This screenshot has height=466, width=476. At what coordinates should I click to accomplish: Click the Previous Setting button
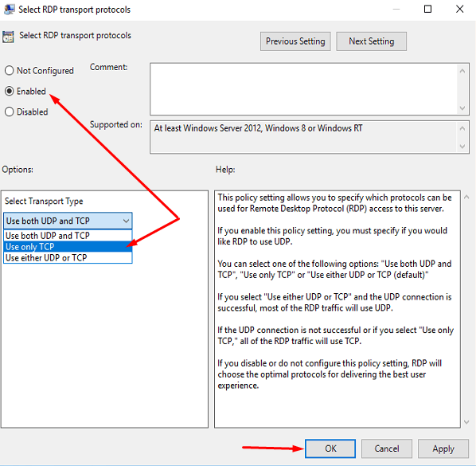295,41
